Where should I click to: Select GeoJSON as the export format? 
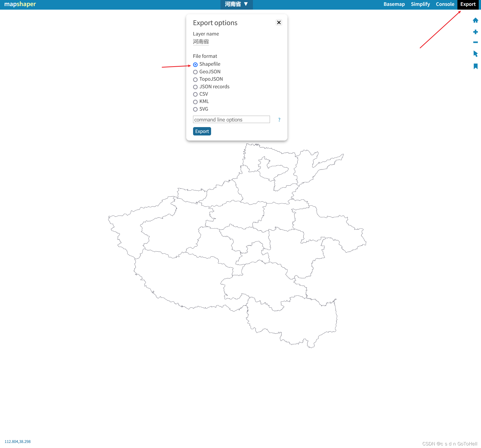point(195,72)
